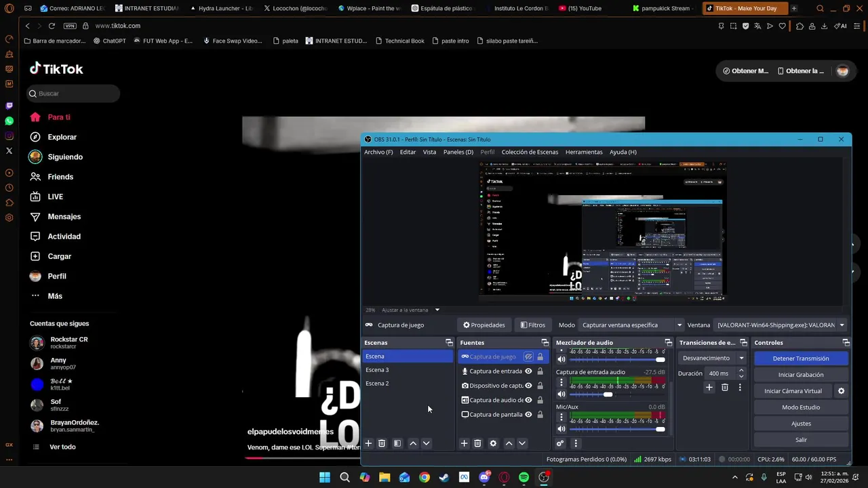868x488 pixels.
Task: Open the Editar menu in OBS
Action: (x=408, y=152)
